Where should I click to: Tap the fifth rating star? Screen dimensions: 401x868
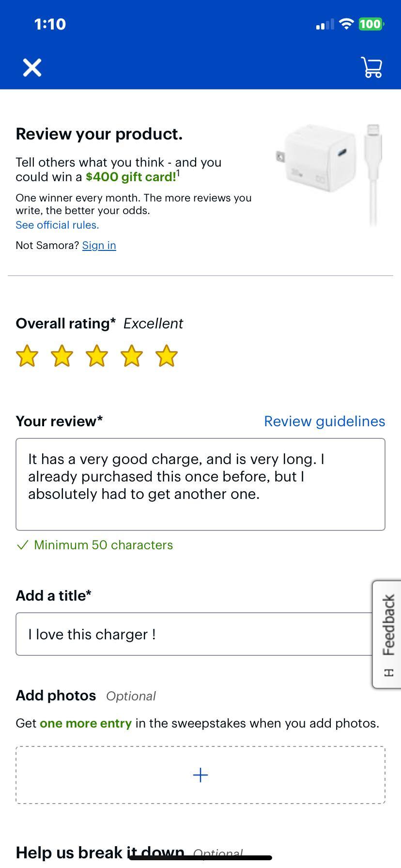tap(166, 356)
